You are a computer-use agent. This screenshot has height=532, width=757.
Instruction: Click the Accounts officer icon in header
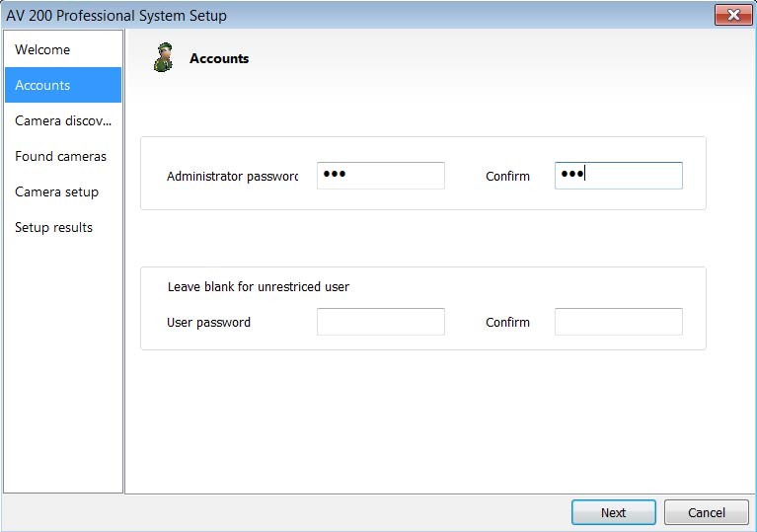pyautogui.click(x=163, y=58)
